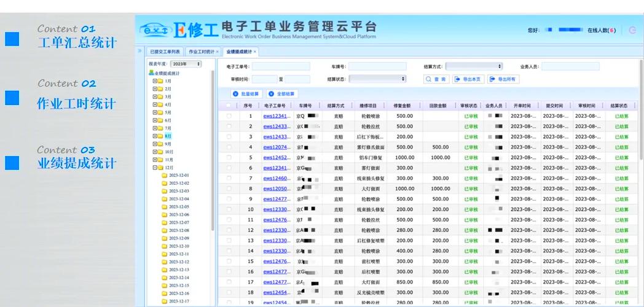The width and height of the screenshot is (644, 307).
Task: Open the work order link in row 18
Action: click(277, 293)
